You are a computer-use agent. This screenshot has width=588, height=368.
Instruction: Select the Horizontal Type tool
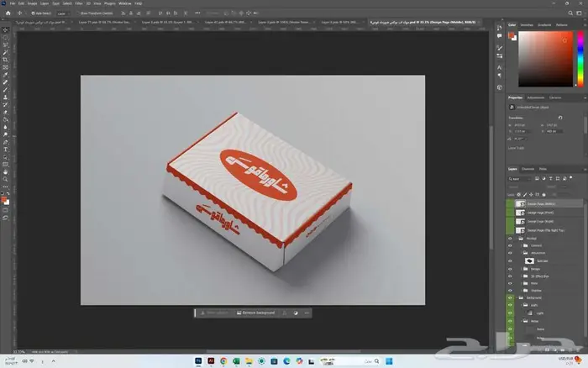pyautogui.click(x=5, y=150)
